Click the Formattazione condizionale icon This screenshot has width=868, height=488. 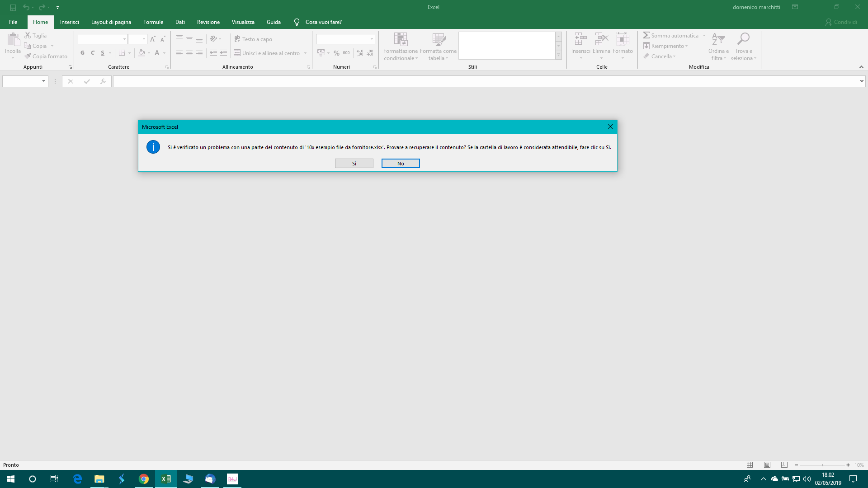(401, 40)
